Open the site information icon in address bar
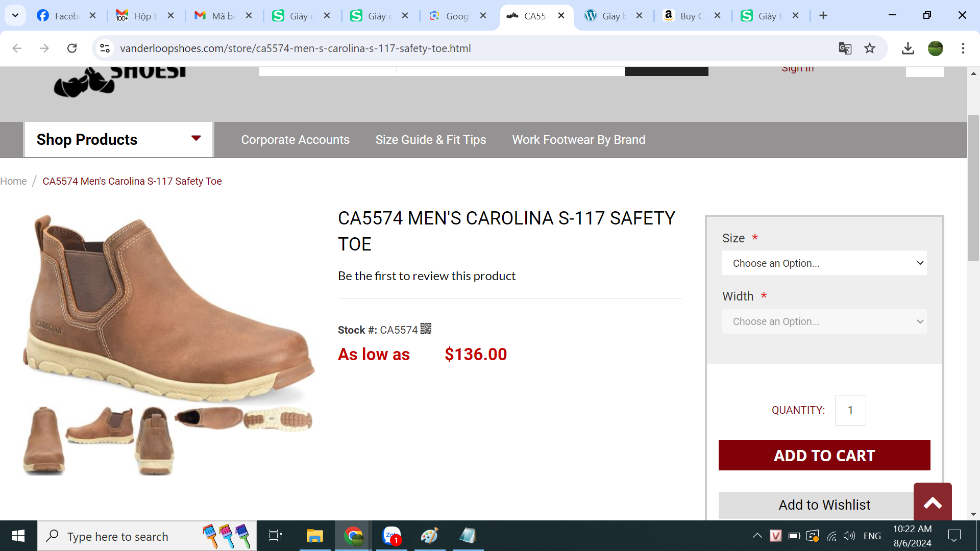Image resolution: width=980 pixels, height=551 pixels. click(105, 48)
